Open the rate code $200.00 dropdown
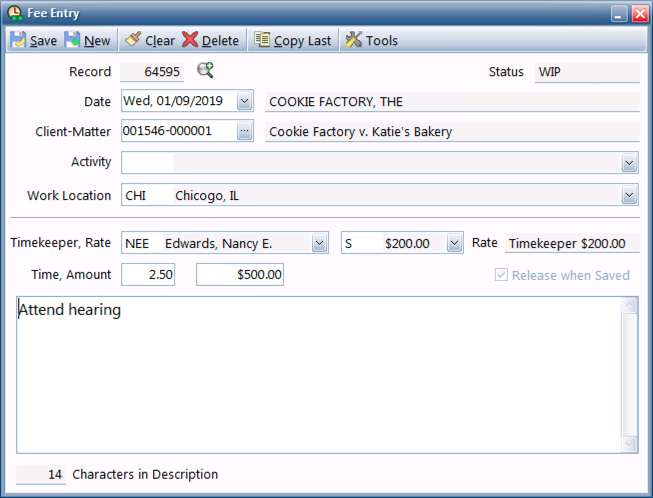 [454, 243]
